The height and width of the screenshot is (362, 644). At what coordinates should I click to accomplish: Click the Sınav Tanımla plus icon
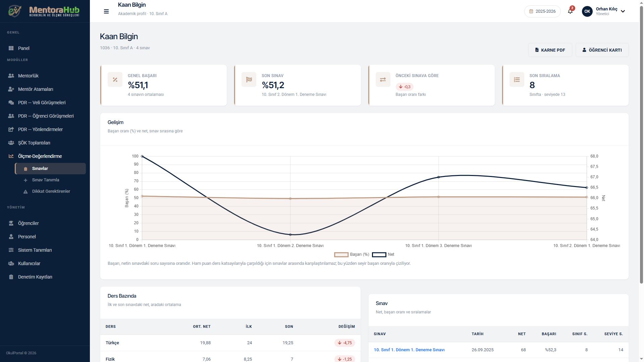point(25,180)
